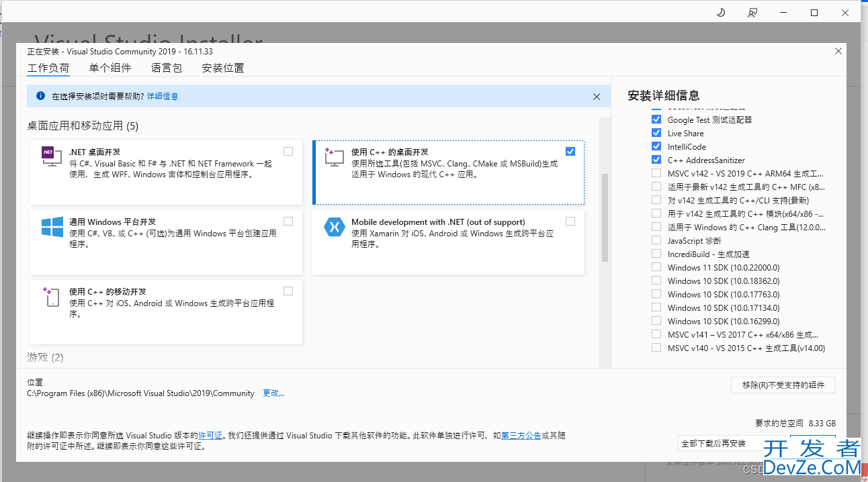Enable IncrediBuild 生成加速 checkbox

pos(656,254)
